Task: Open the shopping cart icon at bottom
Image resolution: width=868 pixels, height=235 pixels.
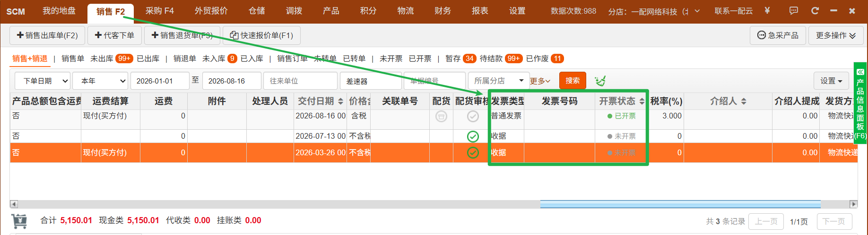Action: 19,221
